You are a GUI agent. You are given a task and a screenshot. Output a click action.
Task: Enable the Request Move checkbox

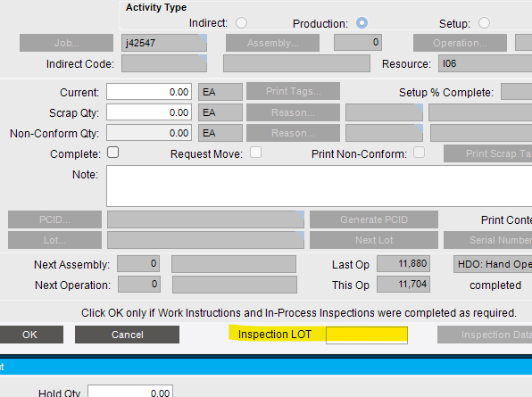point(256,153)
